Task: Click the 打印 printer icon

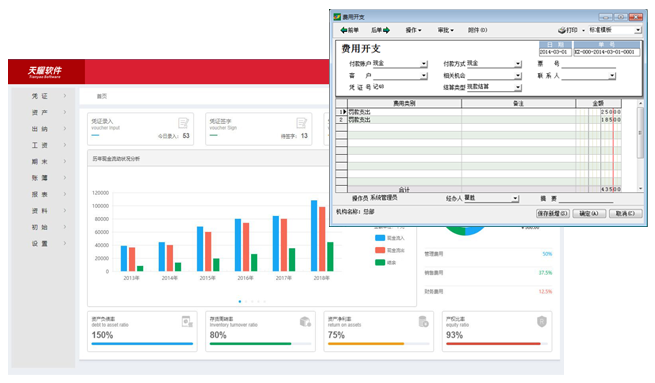Action: point(562,30)
